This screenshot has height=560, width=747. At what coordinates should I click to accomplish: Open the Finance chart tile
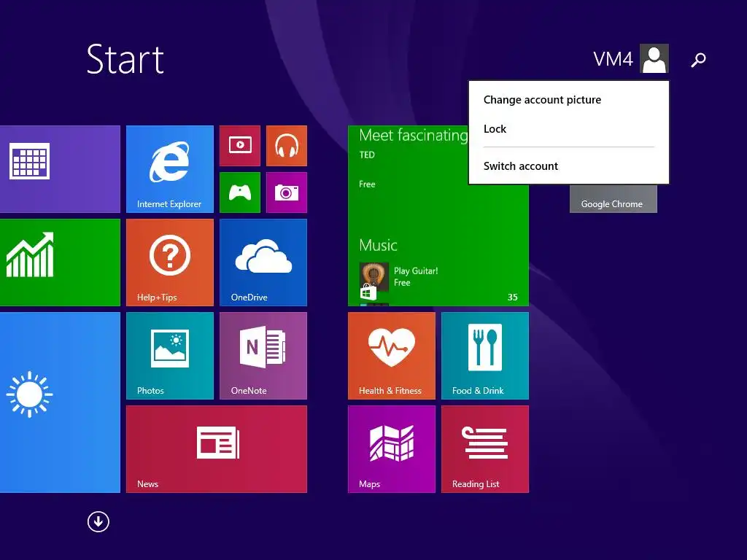60,262
